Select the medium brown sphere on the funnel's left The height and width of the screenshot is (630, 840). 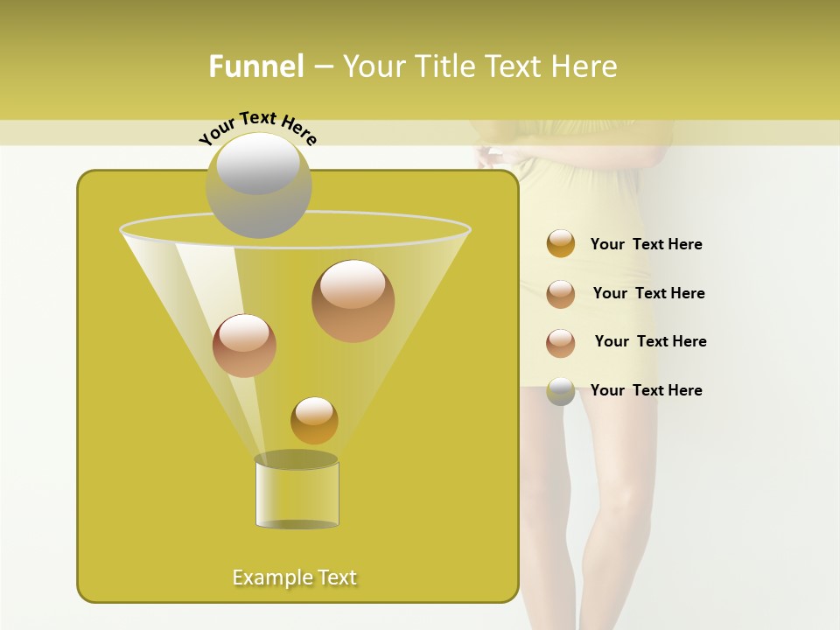244,346
